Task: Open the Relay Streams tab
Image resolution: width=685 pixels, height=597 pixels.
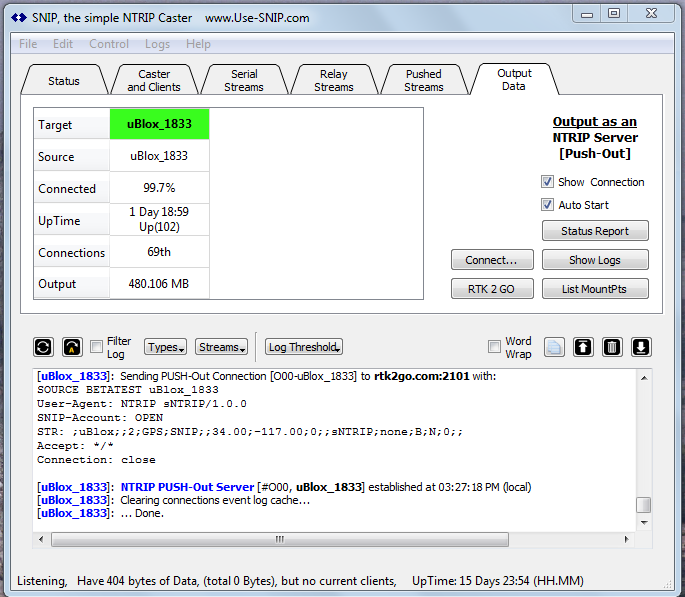Action: pos(333,80)
